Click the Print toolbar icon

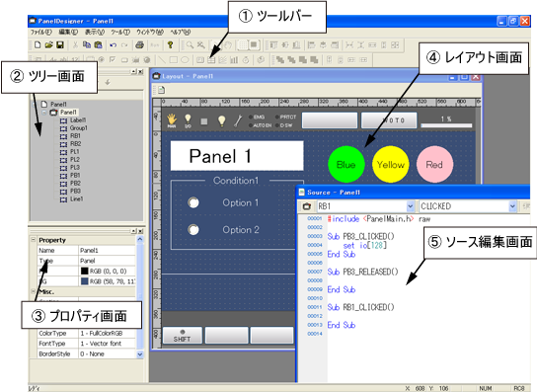139,44
